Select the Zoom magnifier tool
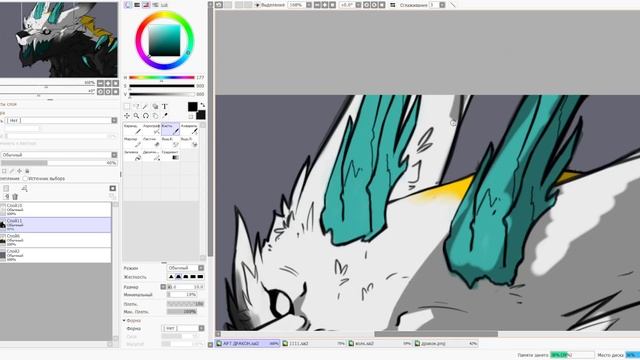 [x=136, y=116]
